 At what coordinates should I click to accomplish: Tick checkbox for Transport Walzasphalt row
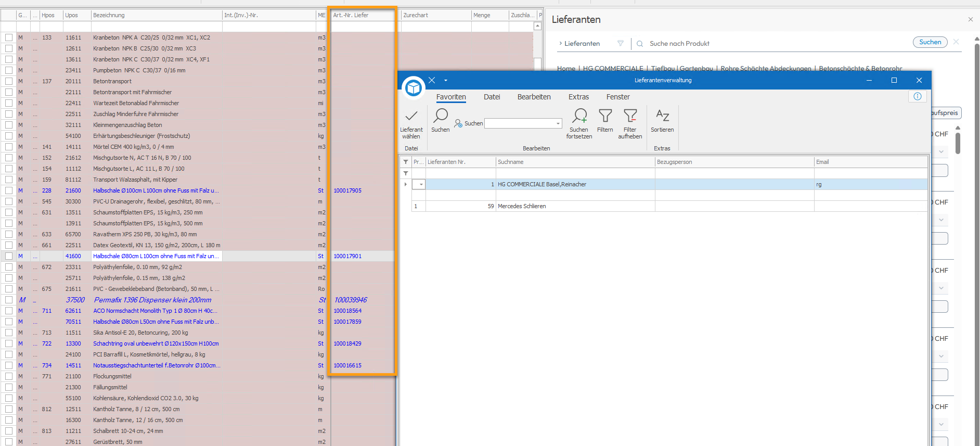[9, 180]
